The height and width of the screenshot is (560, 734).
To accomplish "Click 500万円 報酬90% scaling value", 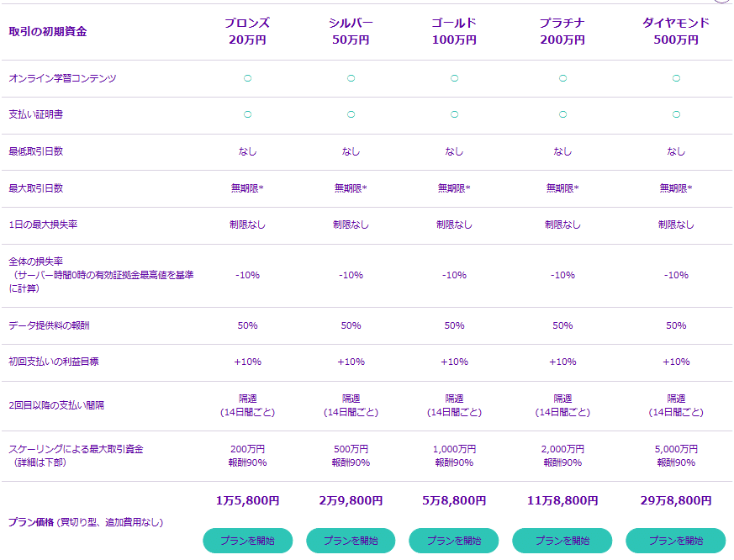I will point(351,456).
